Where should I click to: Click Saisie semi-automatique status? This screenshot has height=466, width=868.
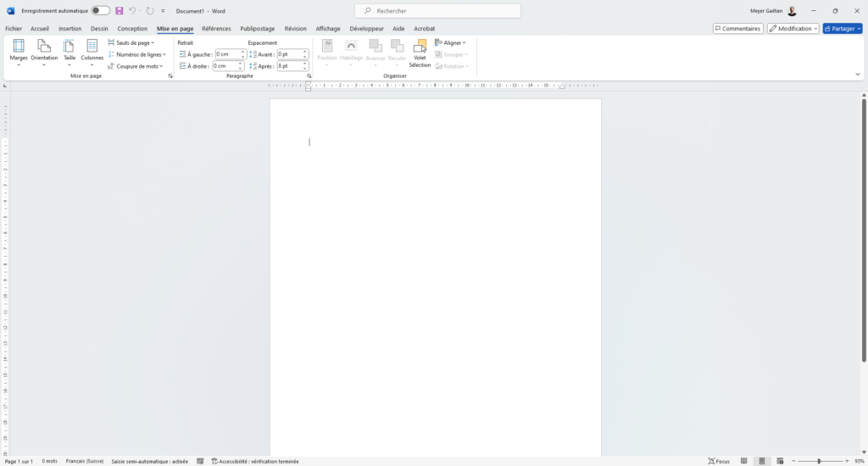click(x=149, y=461)
